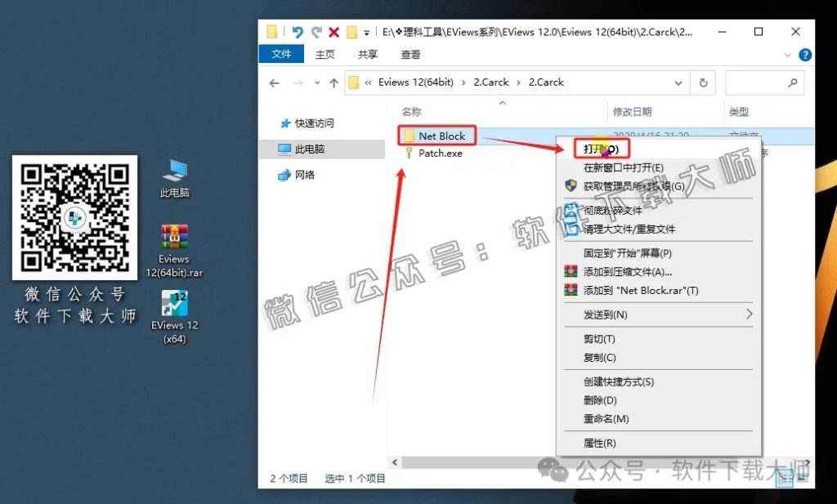837x504 pixels.
Task: Click the up-to-parent-folder arrow
Action: tap(335, 83)
